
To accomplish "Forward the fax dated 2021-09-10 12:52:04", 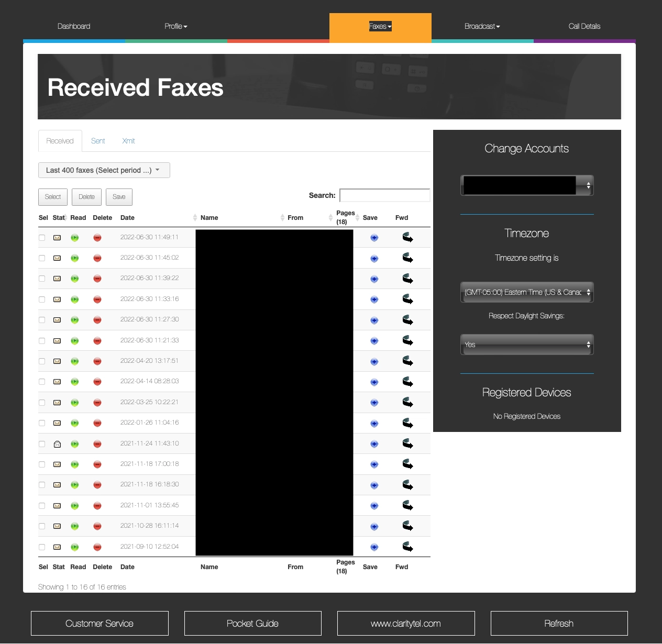I will tap(407, 547).
